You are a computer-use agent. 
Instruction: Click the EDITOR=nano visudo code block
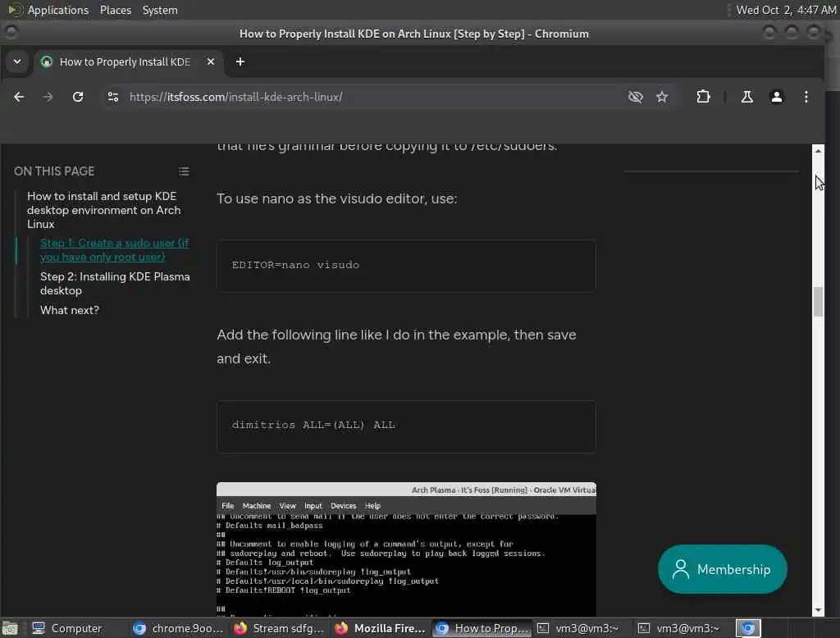pos(406,266)
